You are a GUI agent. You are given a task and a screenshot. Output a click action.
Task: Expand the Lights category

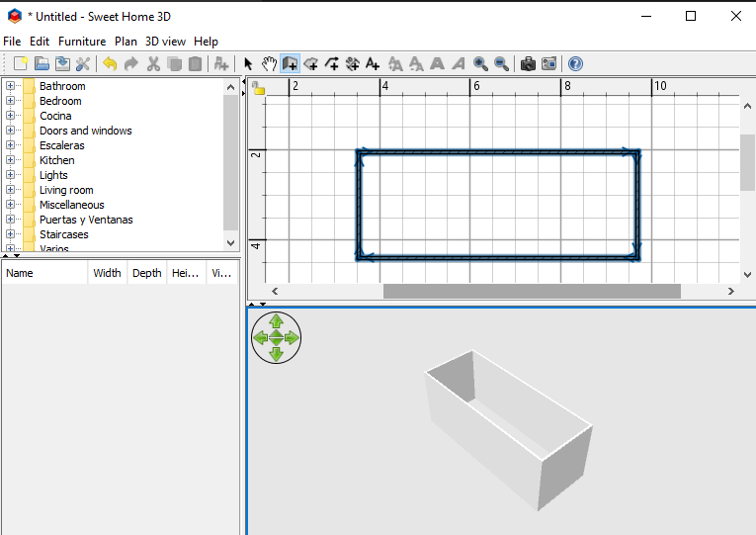(x=10, y=175)
